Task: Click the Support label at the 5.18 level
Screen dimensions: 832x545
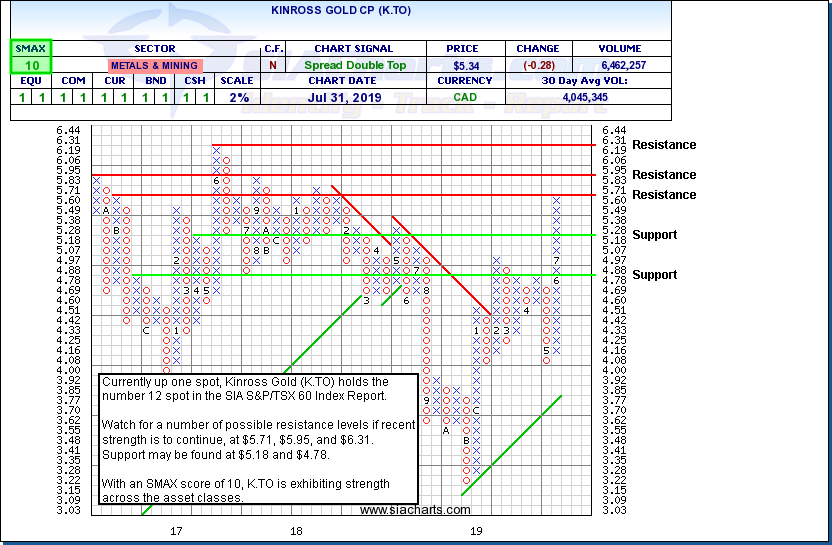Action: [x=655, y=235]
